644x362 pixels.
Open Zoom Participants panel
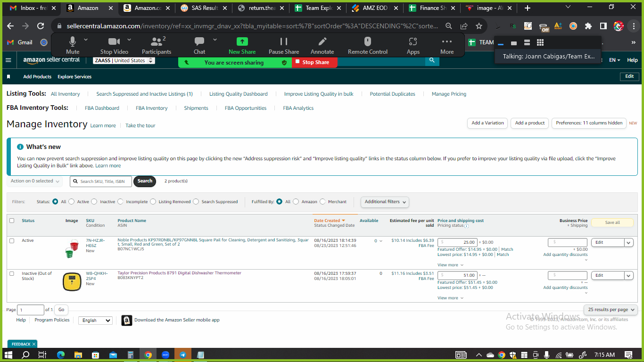pyautogui.click(x=157, y=45)
